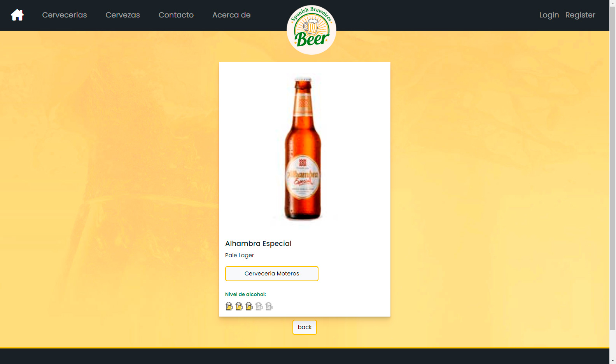Click the vertical page scrollbar thumb
This screenshot has height=364, width=616.
tap(612, 169)
